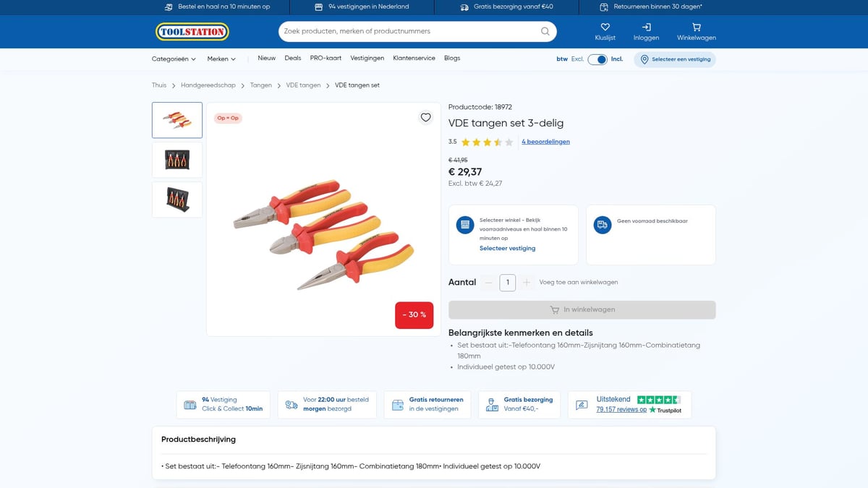Decrease quantity with the minus button

point(489,283)
